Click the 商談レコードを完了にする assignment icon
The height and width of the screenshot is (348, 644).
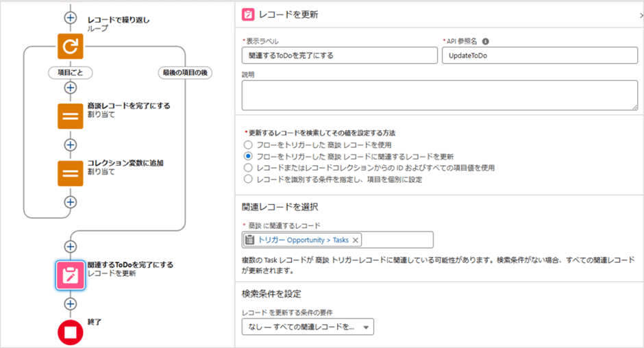point(71,116)
